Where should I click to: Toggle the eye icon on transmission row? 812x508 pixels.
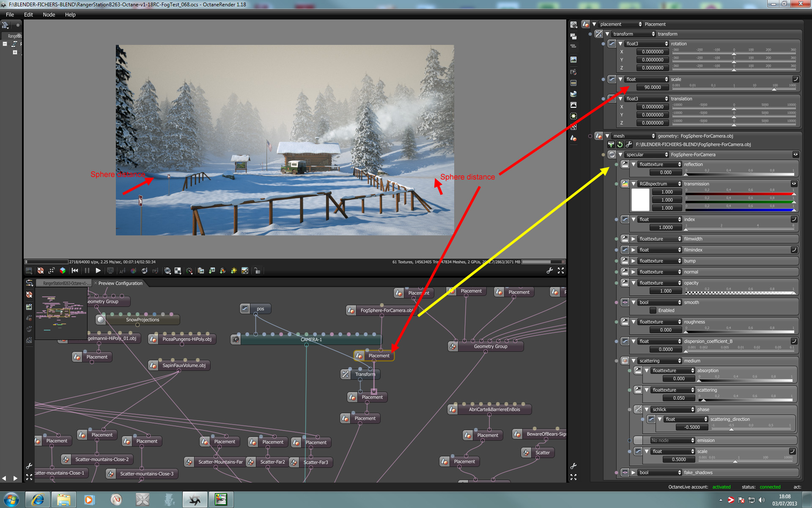(794, 184)
